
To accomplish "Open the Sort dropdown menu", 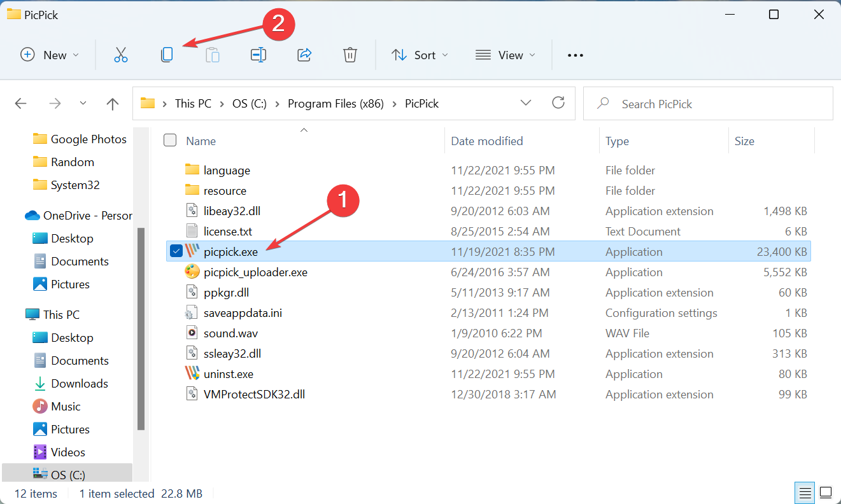I will point(420,55).
